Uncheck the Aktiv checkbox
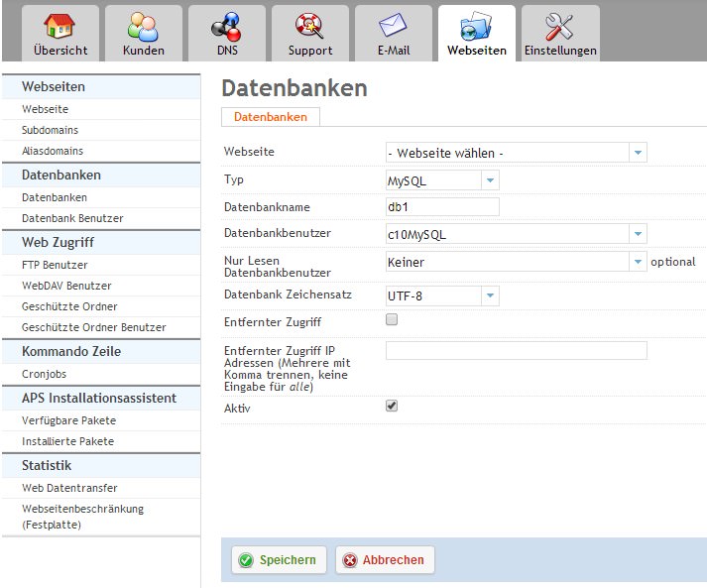This screenshot has height=588, width=707. coord(392,406)
